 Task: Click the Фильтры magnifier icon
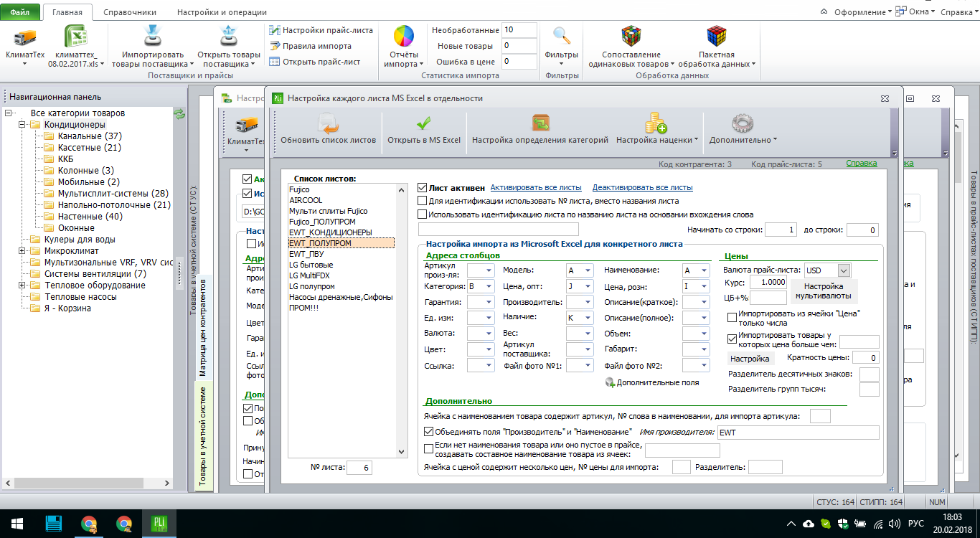(x=562, y=36)
